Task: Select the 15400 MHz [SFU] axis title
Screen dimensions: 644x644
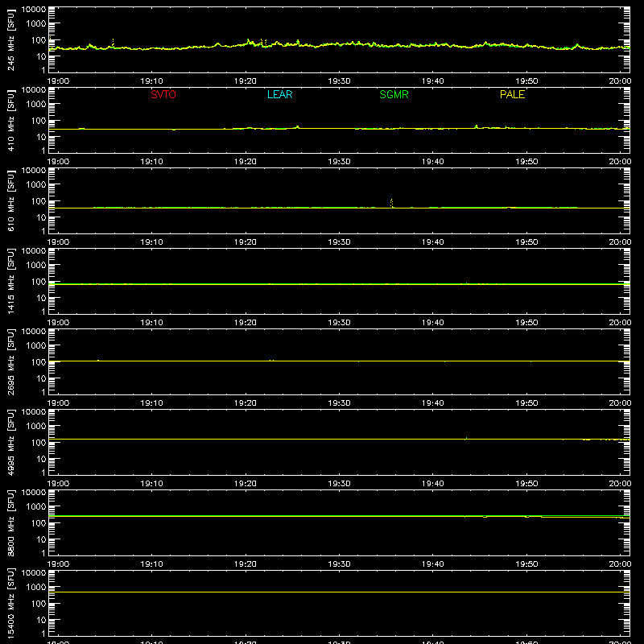Action: pyautogui.click(x=10, y=603)
